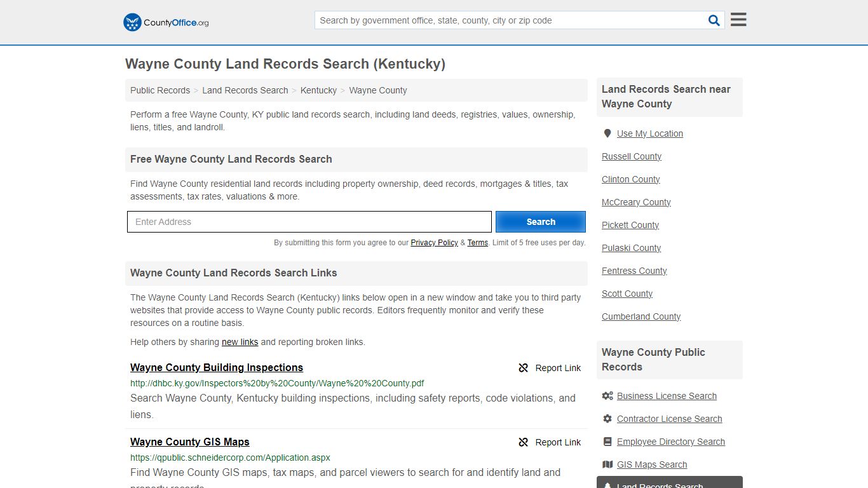Image resolution: width=868 pixels, height=488 pixels.
Task: Open Scott County land records
Action: tap(627, 294)
